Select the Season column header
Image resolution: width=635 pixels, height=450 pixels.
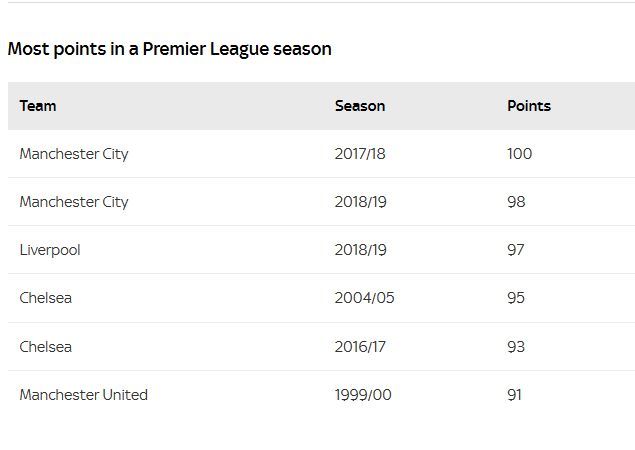click(360, 106)
